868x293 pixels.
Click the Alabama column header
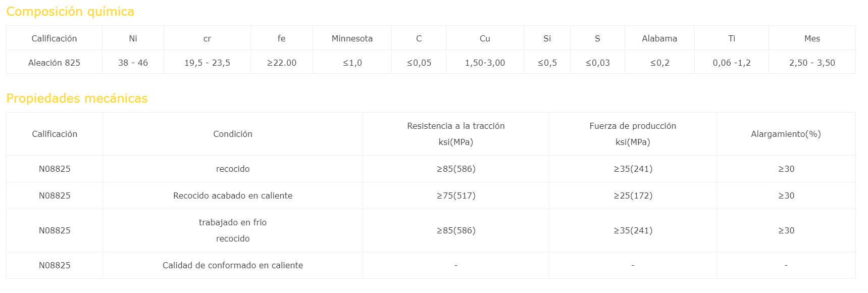pyautogui.click(x=659, y=38)
